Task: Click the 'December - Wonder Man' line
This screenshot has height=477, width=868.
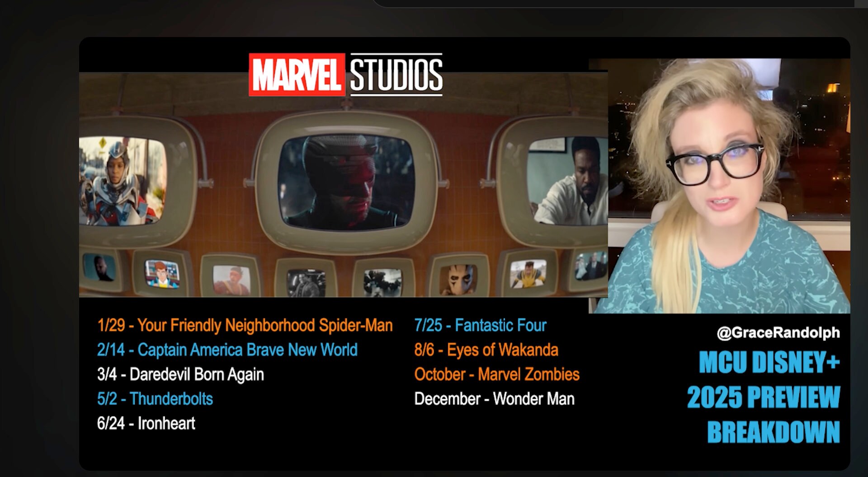Action: pyautogui.click(x=494, y=399)
